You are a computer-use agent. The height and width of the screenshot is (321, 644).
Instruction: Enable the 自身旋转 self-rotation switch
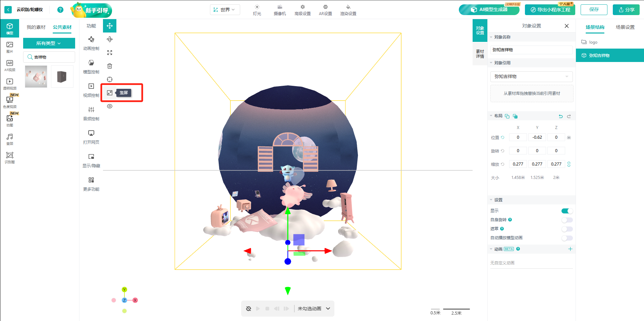coord(567,220)
